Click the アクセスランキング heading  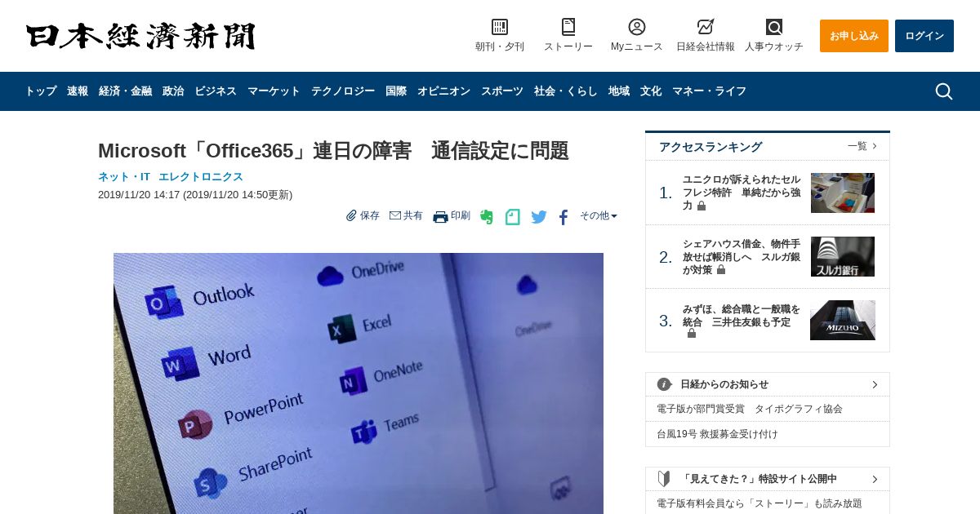(x=710, y=147)
